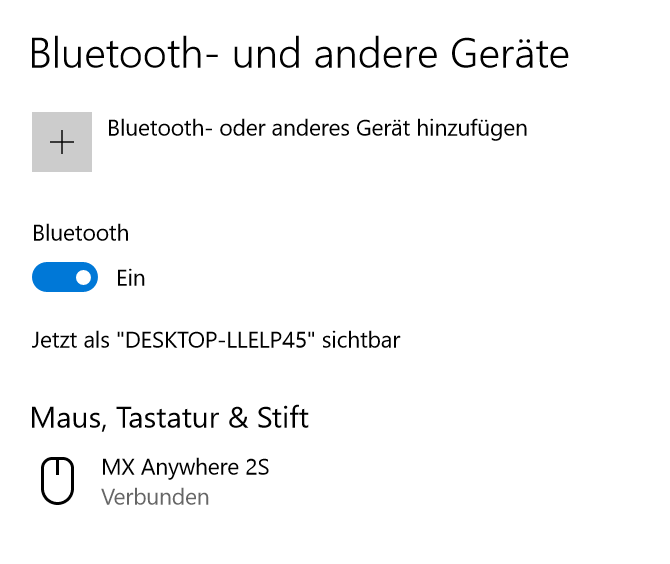This screenshot has width=670, height=564.
Task: Click the white knob of the Bluetooth switch
Action: [x=83, y=277]
